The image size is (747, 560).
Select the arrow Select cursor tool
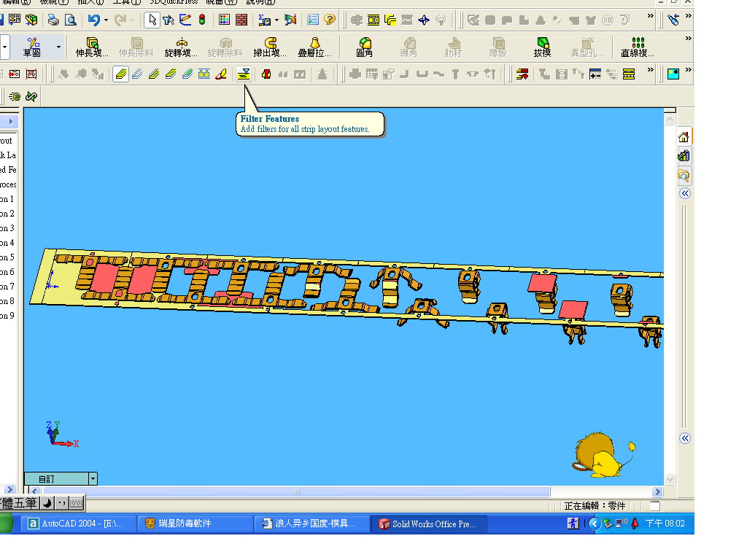click(x=152, y=20)
